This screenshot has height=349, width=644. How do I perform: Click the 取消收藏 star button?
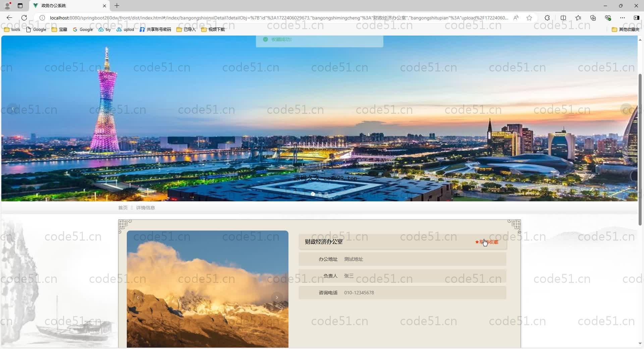tap(487, 242)
